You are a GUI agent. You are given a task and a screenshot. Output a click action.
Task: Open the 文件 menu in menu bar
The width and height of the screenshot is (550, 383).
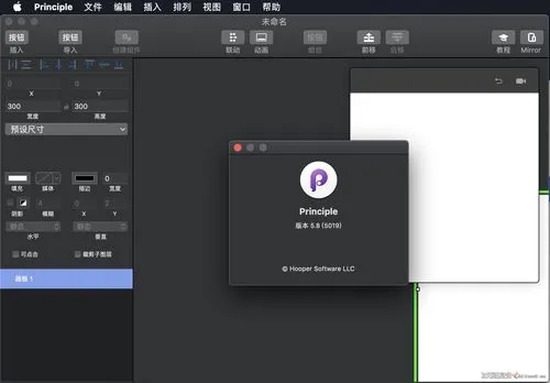click(x=93, y=7)
